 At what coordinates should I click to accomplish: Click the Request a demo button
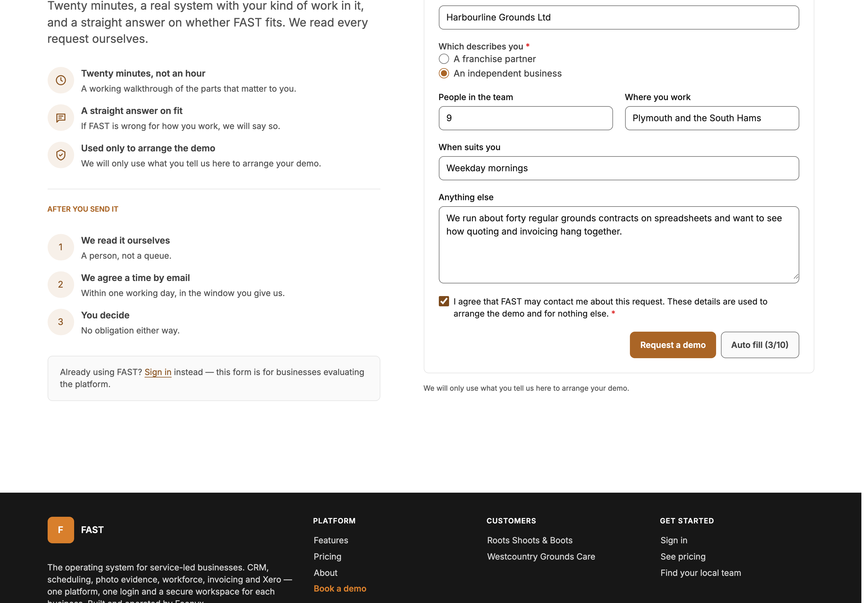pyautogui.click(x=672, y=345)
